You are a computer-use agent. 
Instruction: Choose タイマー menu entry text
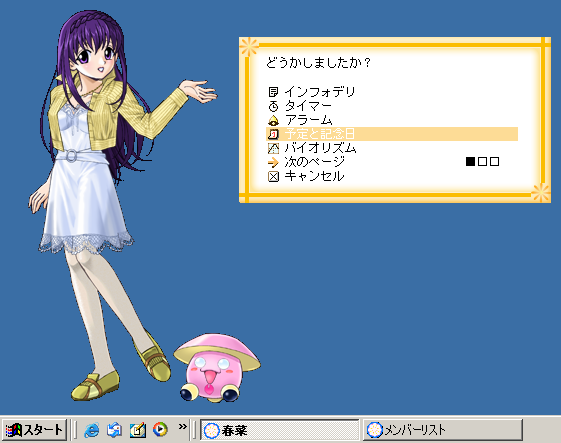click(308, 106)
